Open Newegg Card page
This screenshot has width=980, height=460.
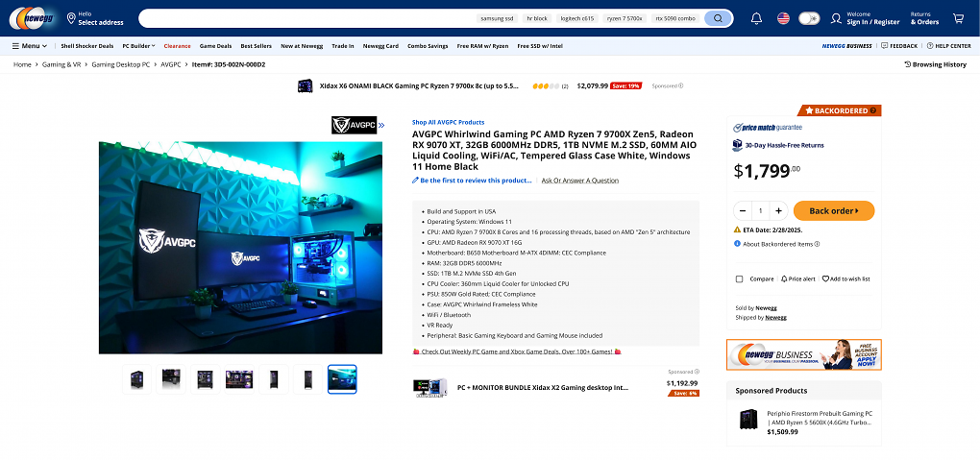tap(380, 46)
